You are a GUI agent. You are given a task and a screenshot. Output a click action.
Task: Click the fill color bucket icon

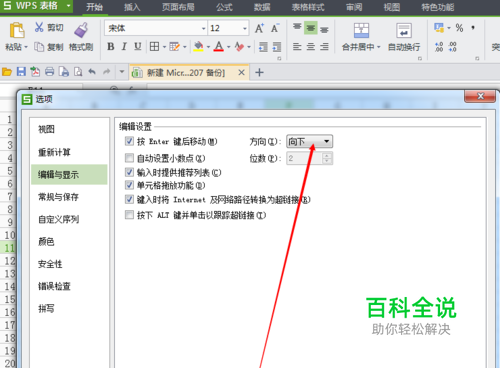click(199, 47)
